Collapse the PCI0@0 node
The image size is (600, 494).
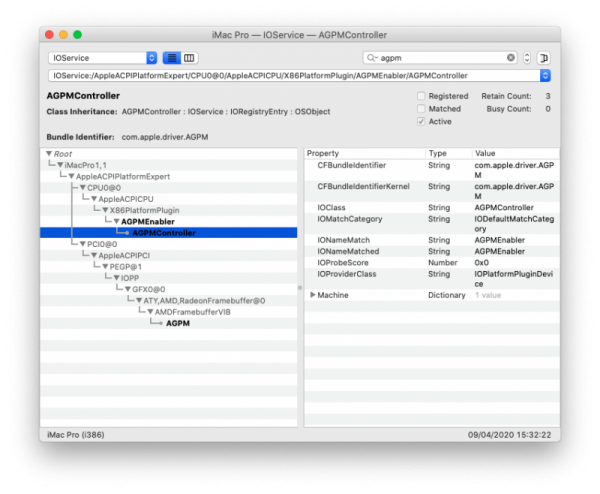(83, 244)
